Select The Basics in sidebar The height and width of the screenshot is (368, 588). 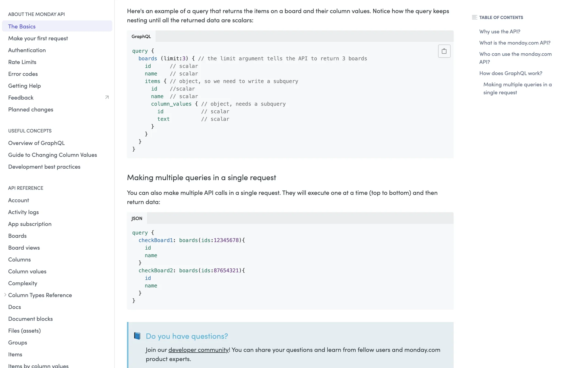tap(22, 26)
